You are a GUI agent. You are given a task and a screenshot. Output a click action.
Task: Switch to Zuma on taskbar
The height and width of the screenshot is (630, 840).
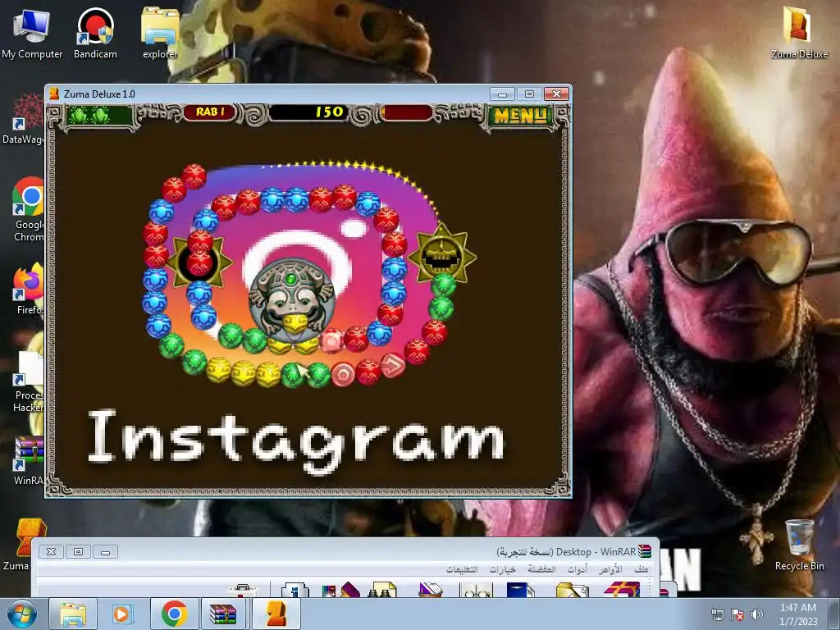coord(276,614)
